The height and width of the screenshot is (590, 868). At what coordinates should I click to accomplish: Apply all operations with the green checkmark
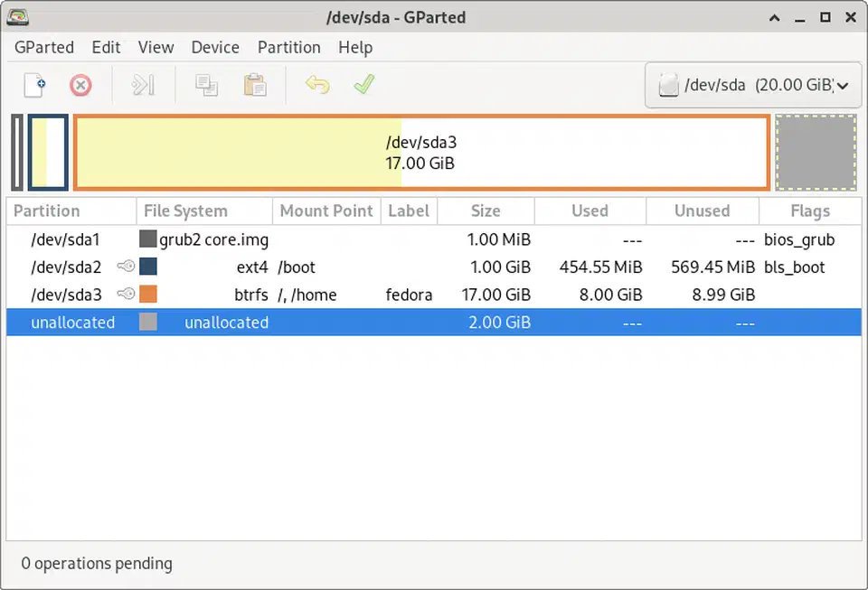click(x=363, y=85)
